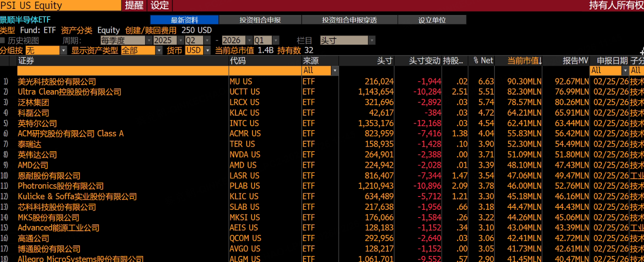Viewport: 644px width, 262px height.
Task: Sort by the 当前市值 column header
Action: click(524, 61)
